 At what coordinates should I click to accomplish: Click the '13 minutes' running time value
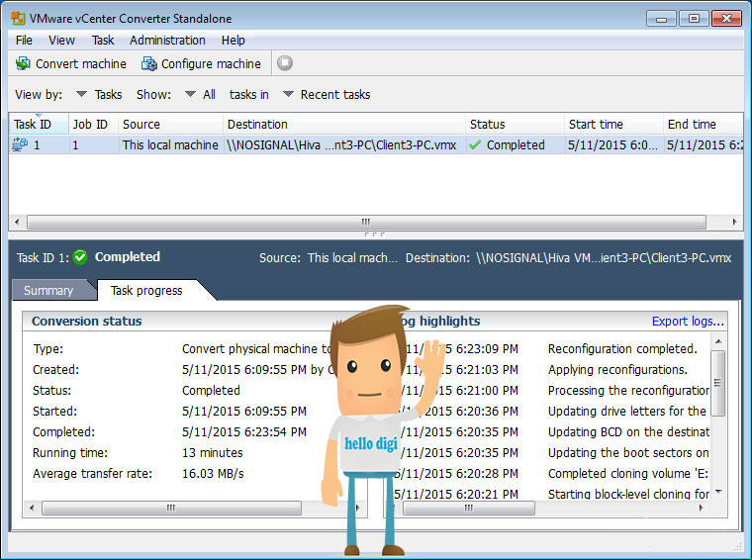213,452
